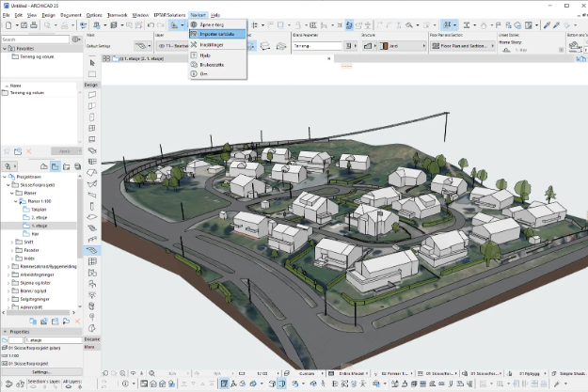
Task: Click the Apply button in Favorites panel
Action: point(64,150)
